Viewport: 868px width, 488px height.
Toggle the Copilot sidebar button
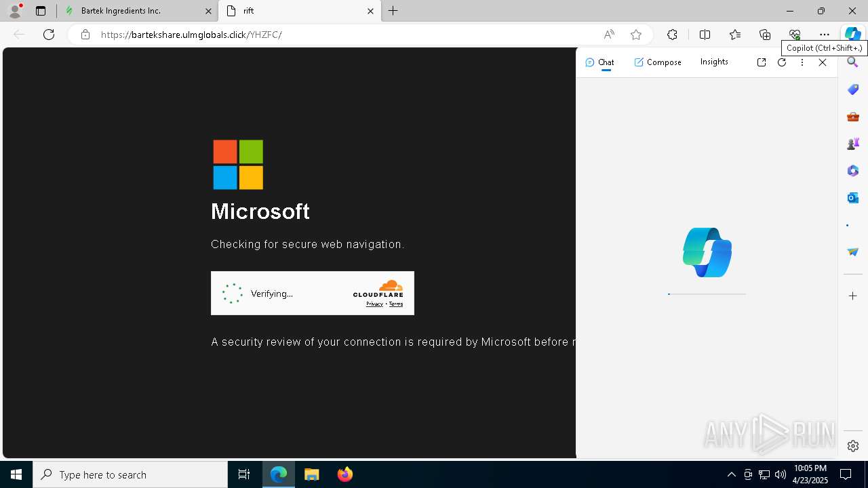[852, 34]
